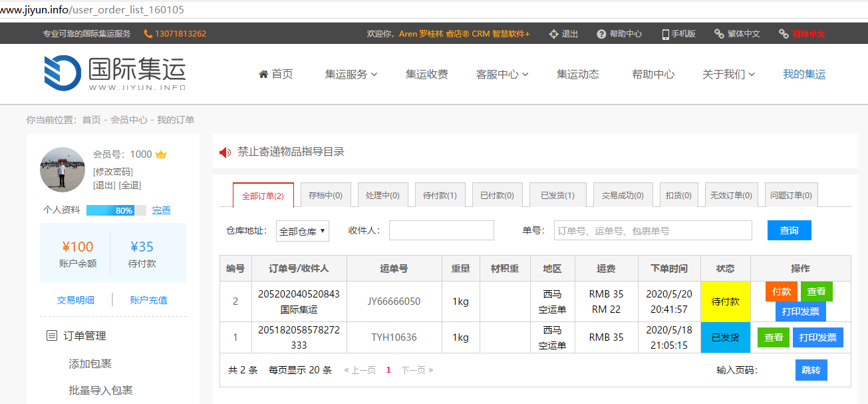The image size is (868, 404).
Task: Click the orange 付款 button for order 2
Action: click(781, 292)
